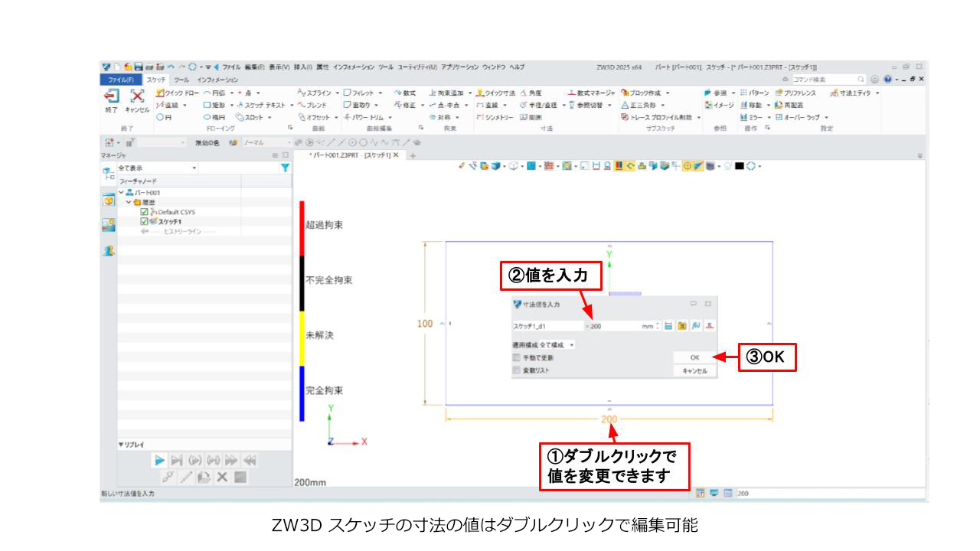The width and height of the screenshot is (980, 551).
Task: Click the red キャンセル ribbon icon
Action: click(137, 96)
